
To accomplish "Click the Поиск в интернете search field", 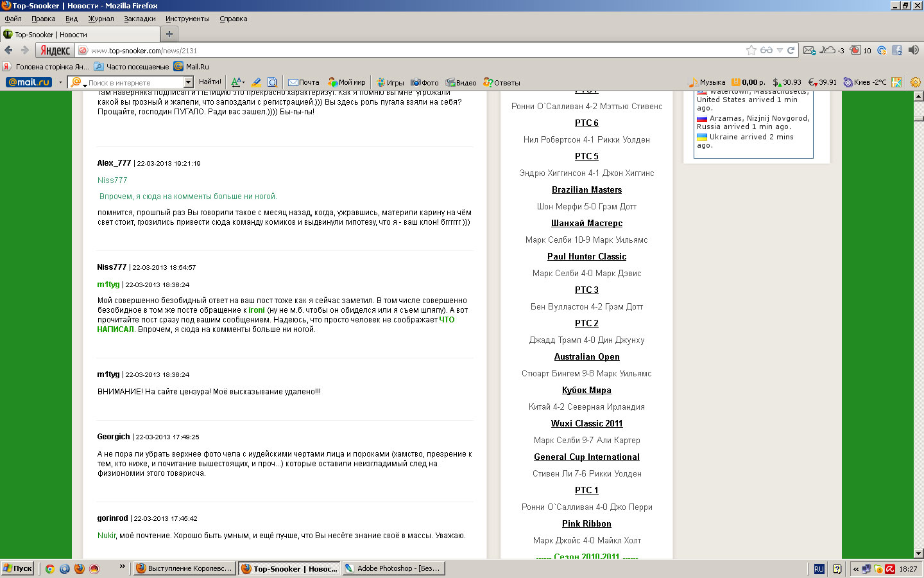I will 135,82.
